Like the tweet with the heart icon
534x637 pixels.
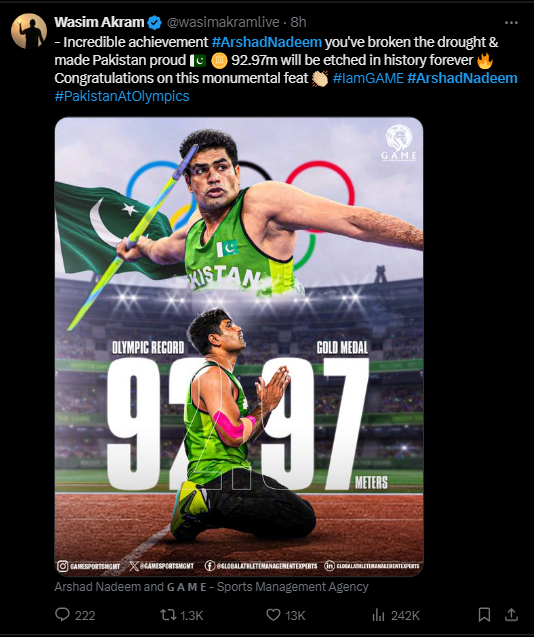273,615
